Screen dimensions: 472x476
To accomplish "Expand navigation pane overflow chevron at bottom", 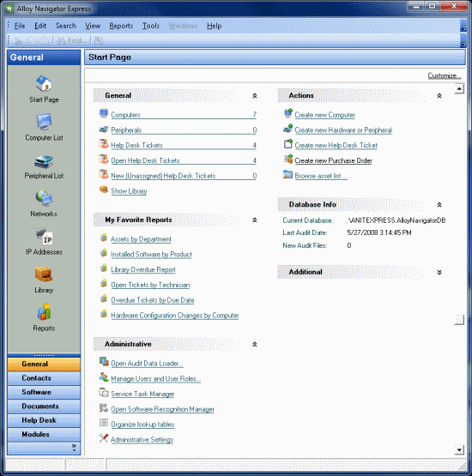I will pyautogui.click(x=74, y=448).
